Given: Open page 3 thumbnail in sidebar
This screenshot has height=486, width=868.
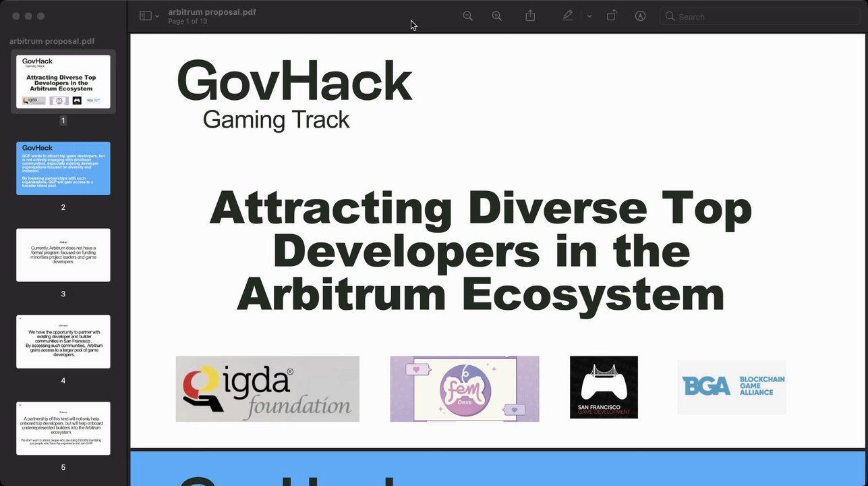Looking at the screenshot, I should click(x=63, y=255).
